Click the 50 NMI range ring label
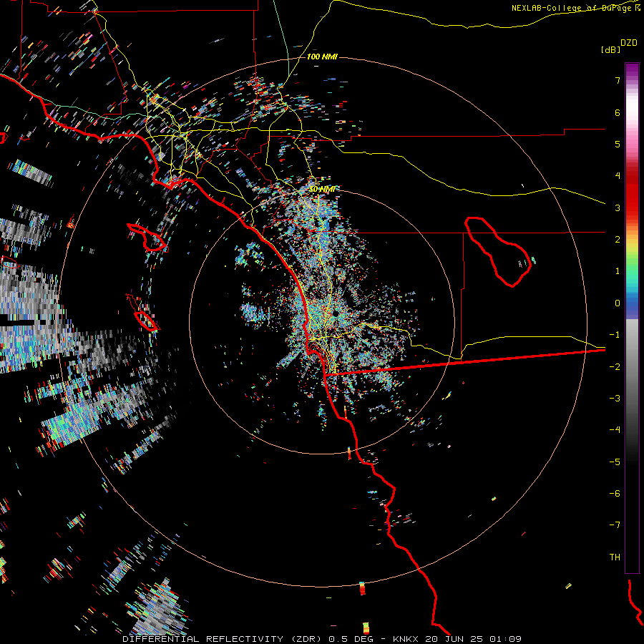This screenshot has height=644, width=644. [322, 190]
